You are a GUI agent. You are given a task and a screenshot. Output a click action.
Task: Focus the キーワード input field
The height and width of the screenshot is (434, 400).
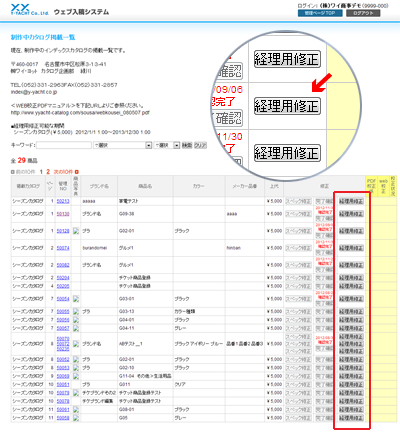tap(64, 145)
